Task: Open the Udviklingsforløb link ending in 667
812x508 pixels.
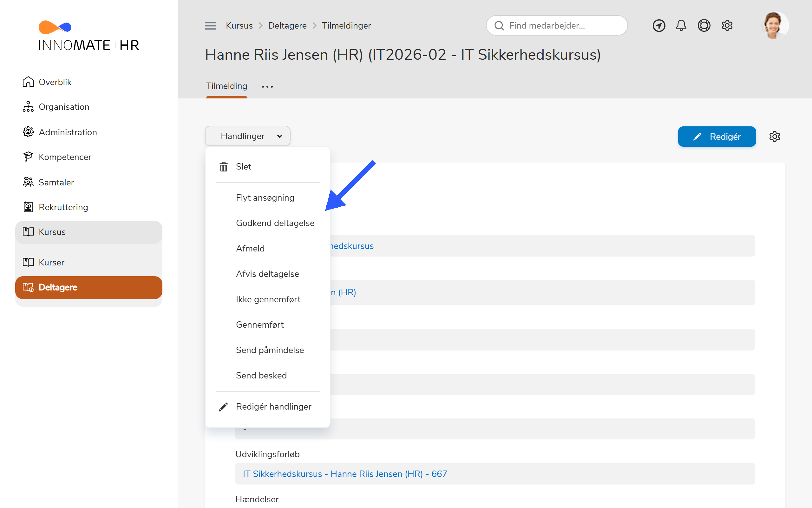Action: pyautogui.click(x=344, y=474)
